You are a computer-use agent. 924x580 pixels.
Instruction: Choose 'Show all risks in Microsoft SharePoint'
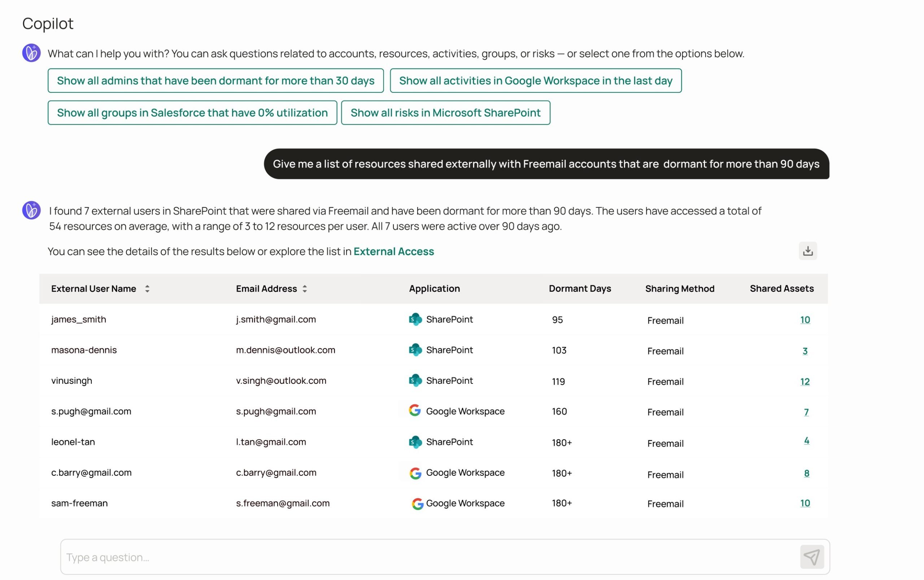(445, 113)
